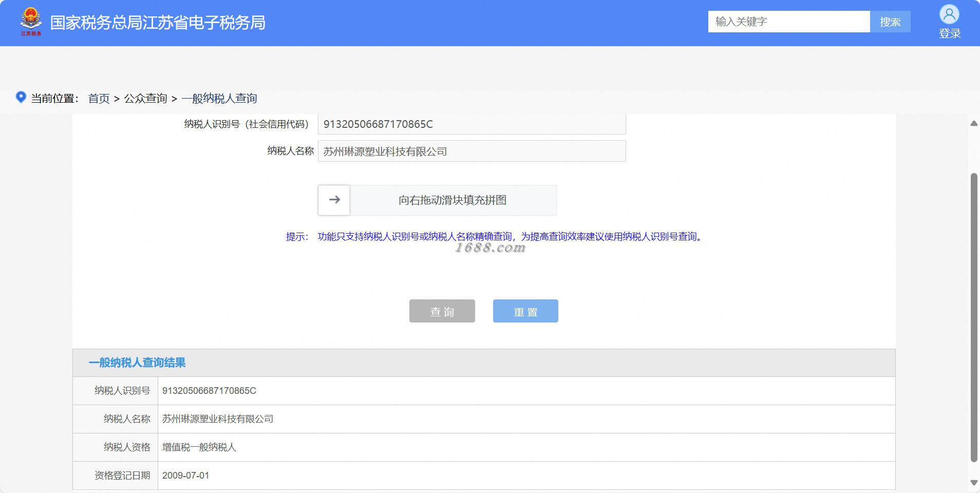
Task: Click the site title 国家税务总局江苏省电子税务局
Action: 158,23
